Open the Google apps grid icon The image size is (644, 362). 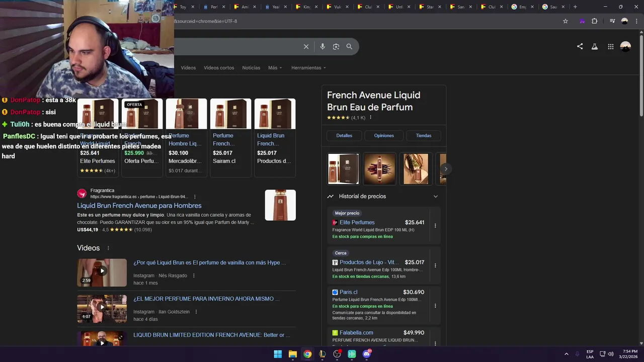(x=610, y=46)
